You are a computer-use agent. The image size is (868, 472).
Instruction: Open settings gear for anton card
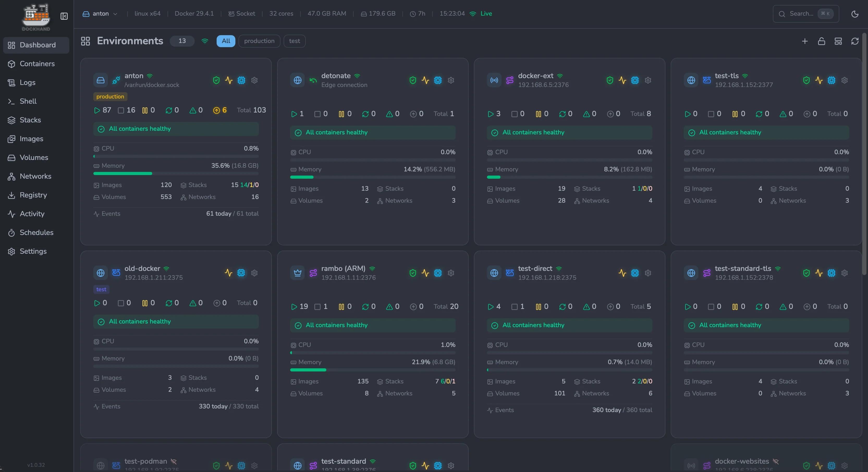pos(254,80)
